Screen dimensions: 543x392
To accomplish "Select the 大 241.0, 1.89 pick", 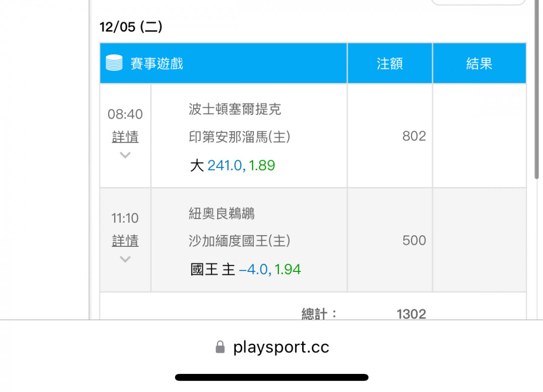I will (232, 165).
